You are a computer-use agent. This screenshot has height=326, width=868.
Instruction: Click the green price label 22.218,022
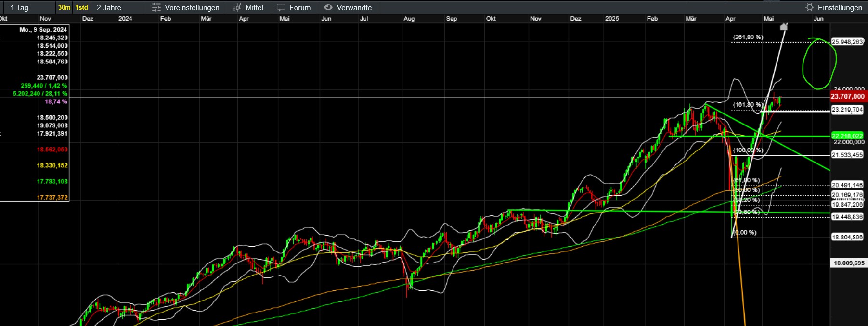[x=847, y=136]
